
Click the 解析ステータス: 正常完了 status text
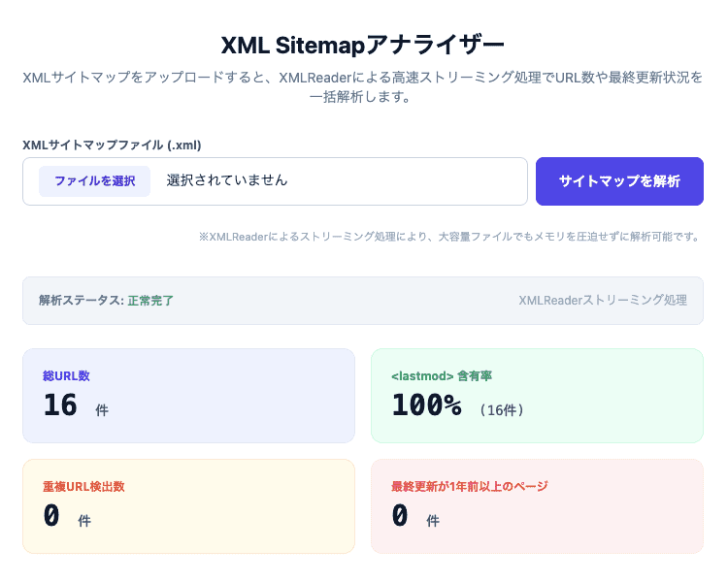coord(106,301)
